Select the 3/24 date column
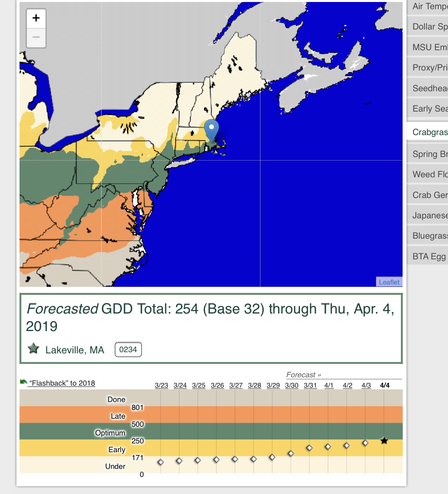This screenshot has height=494, width=448. tap(180, 385)
